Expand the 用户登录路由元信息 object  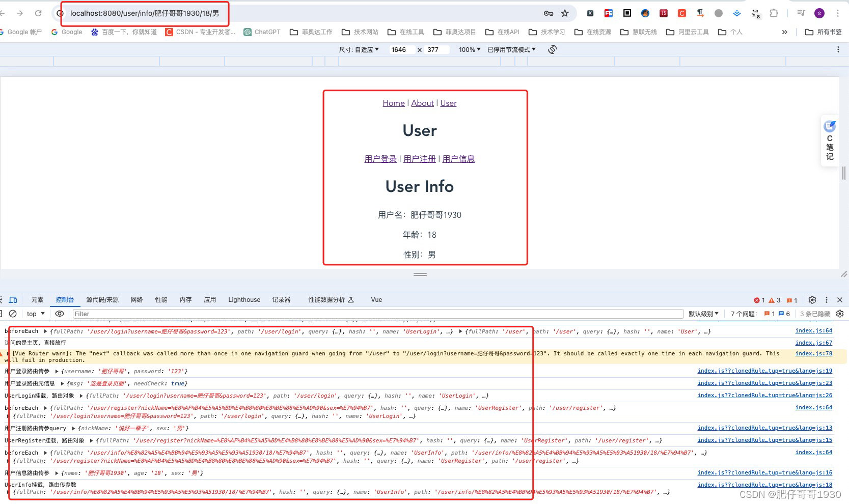tap(63, 384)
